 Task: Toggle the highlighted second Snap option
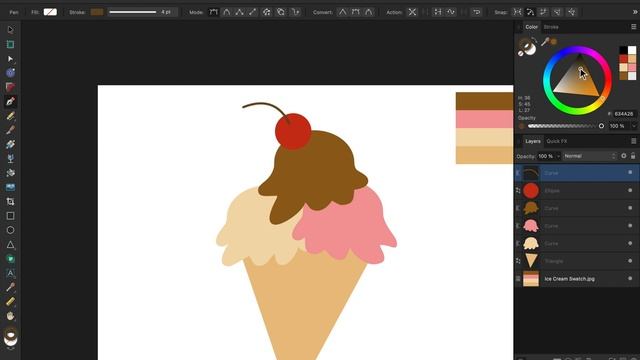click(530, 12)
